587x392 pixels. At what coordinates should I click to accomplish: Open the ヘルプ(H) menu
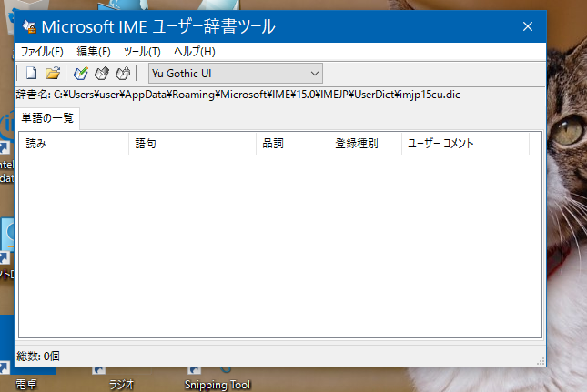pos(195,52)
